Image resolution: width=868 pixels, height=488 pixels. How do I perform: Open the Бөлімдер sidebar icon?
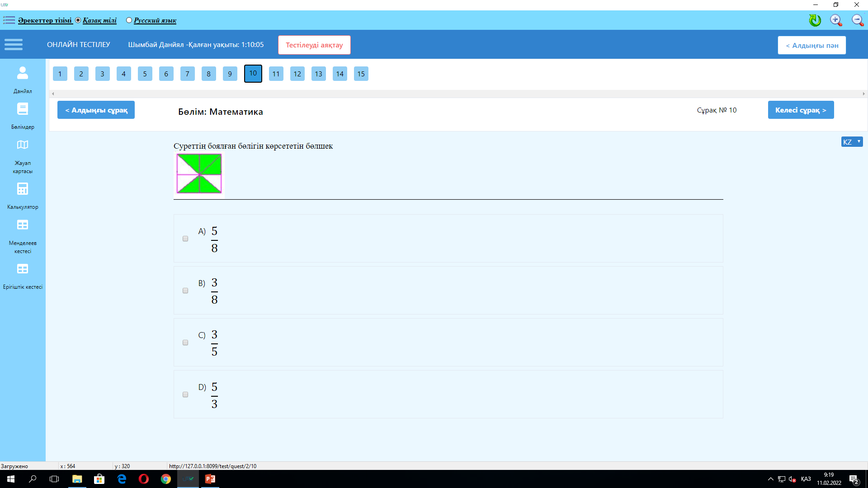[x=23, y=109]
